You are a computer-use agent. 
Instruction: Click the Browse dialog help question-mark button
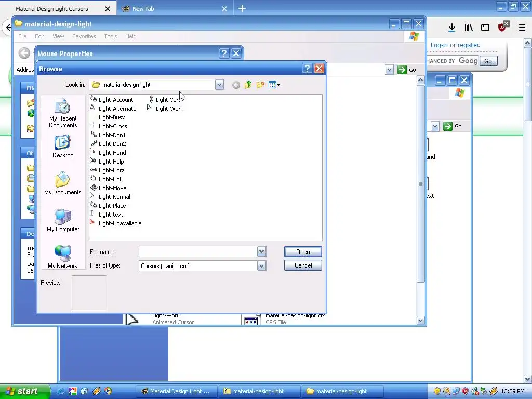(307, 69)
